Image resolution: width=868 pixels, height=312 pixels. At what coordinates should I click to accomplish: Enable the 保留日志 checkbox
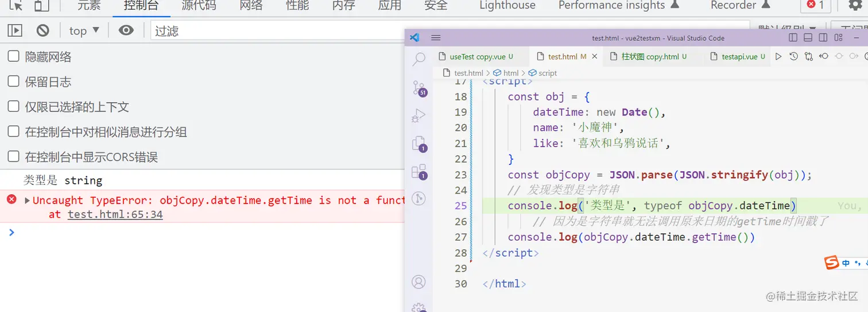[x=13, y=81]
